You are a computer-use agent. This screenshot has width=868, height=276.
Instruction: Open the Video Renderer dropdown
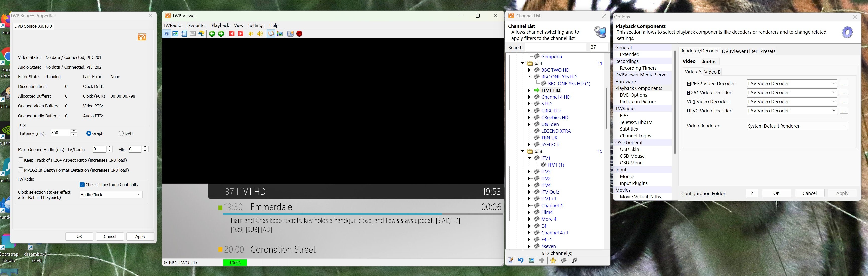797,126
